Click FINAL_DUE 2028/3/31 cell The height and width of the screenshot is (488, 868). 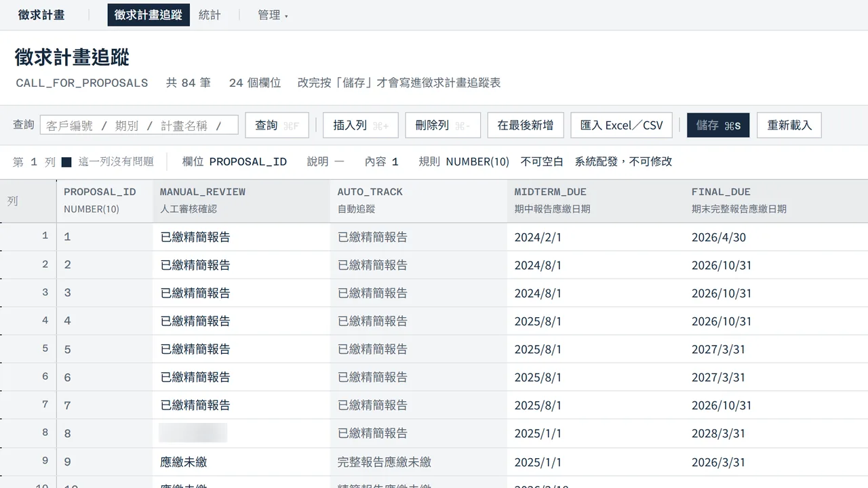point(776,432)
